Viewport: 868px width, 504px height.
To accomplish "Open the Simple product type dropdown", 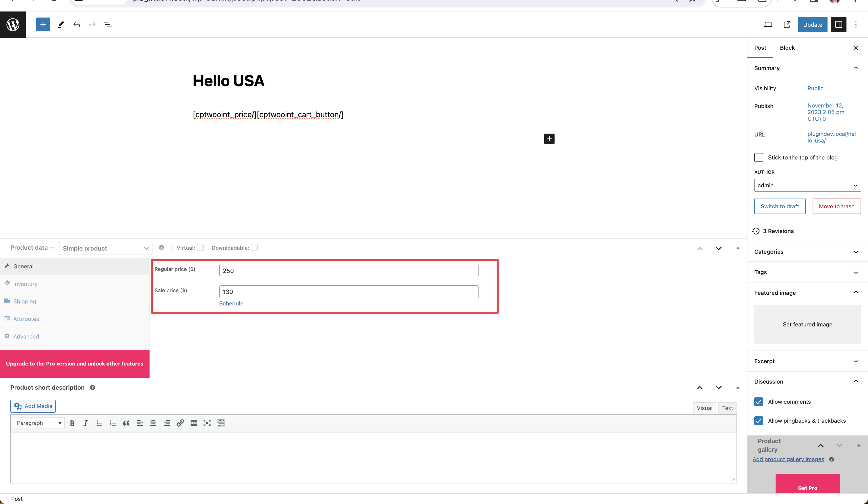I will click(105, 248).
